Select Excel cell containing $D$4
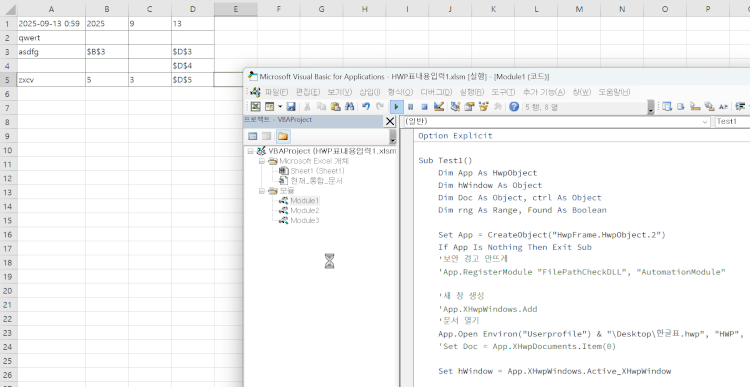This screenshot has height=387, width=750. tap(193, 66)
